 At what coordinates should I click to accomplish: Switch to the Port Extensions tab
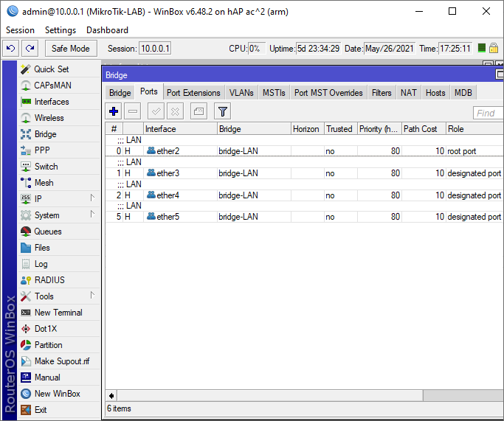coord(193,93)
